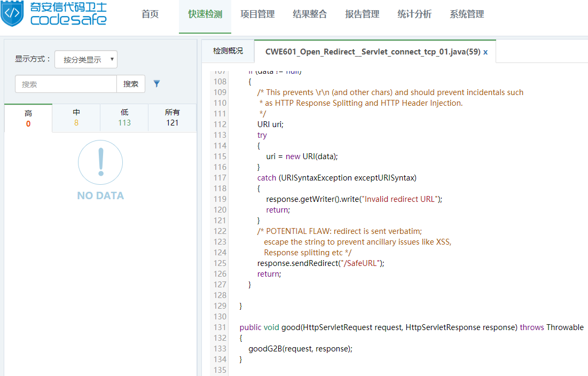Click the NO DATA exclamation icon

point(100,163)
